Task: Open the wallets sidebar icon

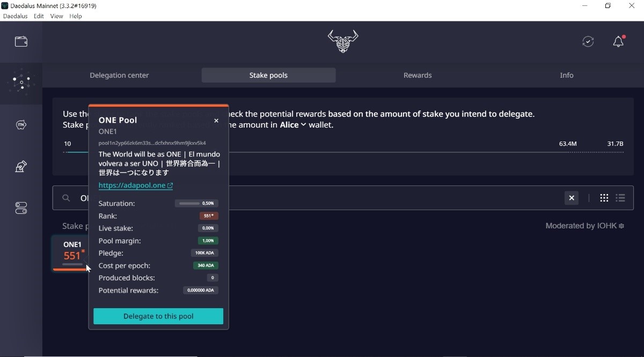Action: 21,42
